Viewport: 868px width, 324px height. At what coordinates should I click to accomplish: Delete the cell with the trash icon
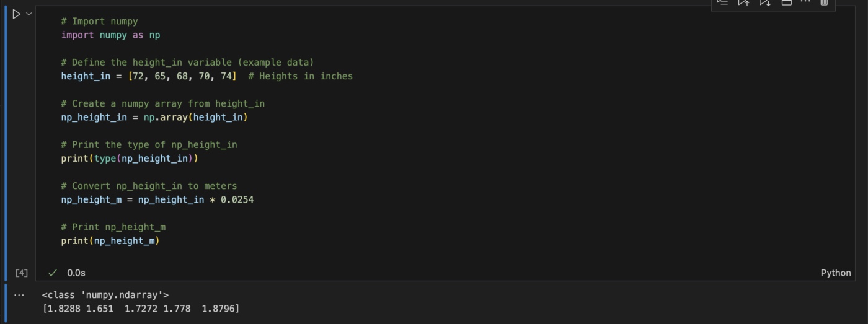point(824,2)
